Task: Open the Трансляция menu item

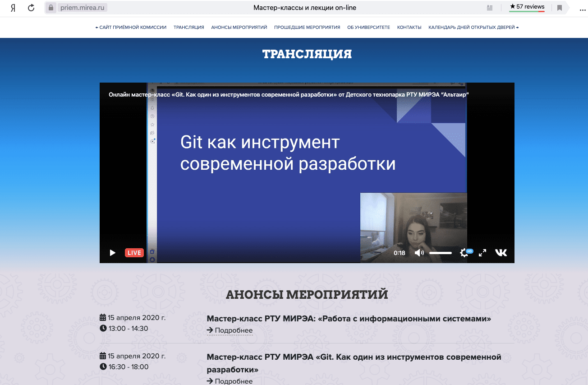Action: (x=188, y=28)
